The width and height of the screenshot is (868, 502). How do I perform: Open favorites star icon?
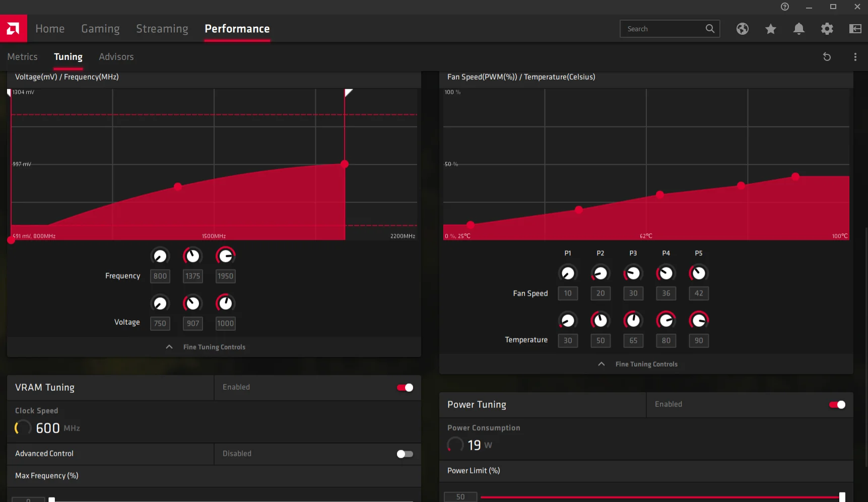pos(770,29)
